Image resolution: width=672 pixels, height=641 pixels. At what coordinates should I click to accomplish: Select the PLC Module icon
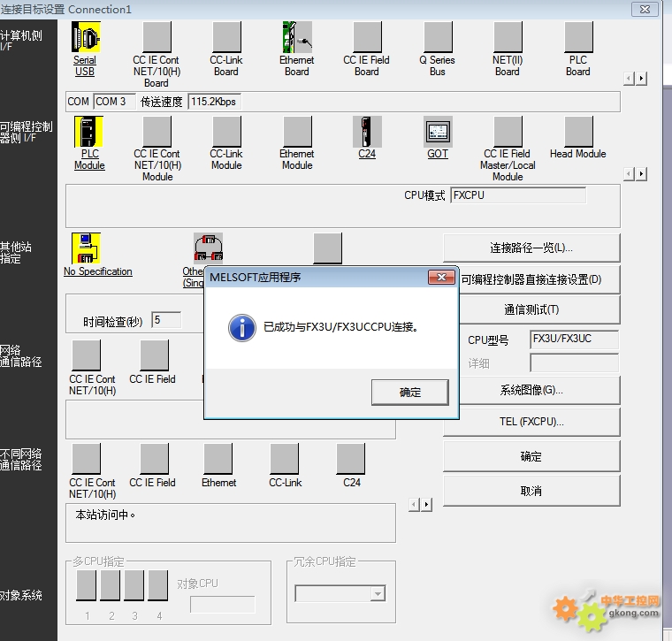click(x=88, y=132)
